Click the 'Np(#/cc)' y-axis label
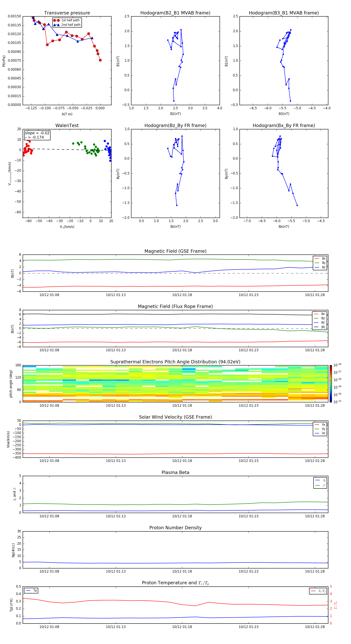 point(13,550)
